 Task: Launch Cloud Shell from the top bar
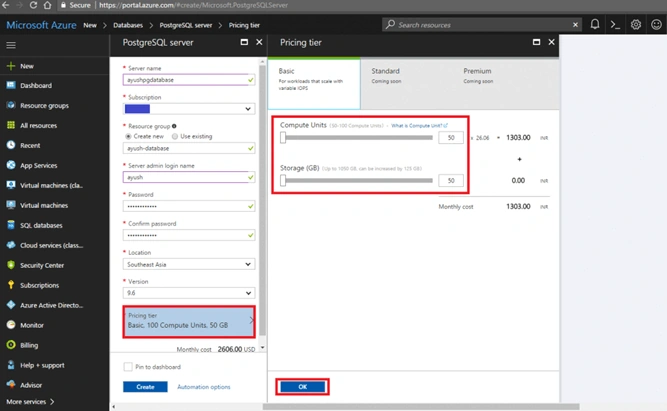615,25
